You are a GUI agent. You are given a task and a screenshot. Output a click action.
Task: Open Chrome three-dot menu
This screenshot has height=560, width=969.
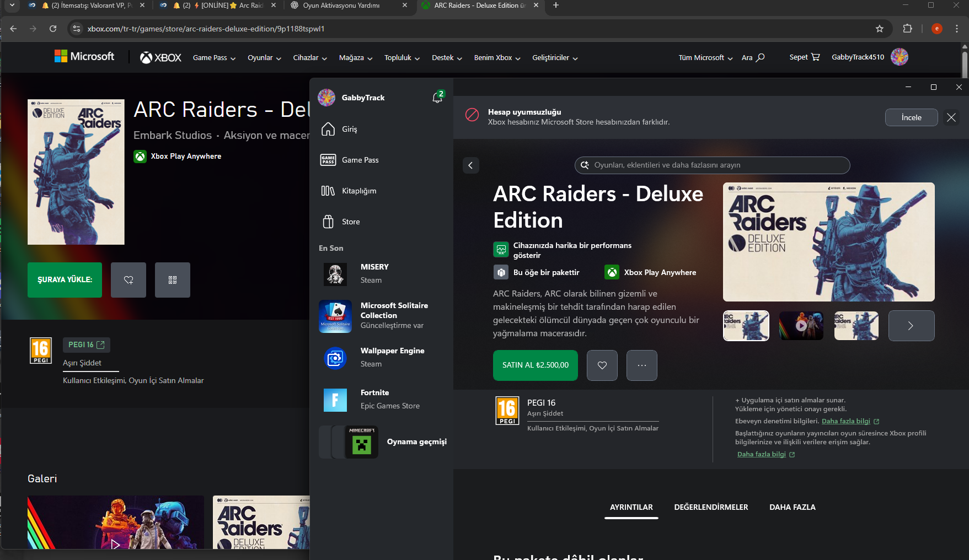pos(957,29)
